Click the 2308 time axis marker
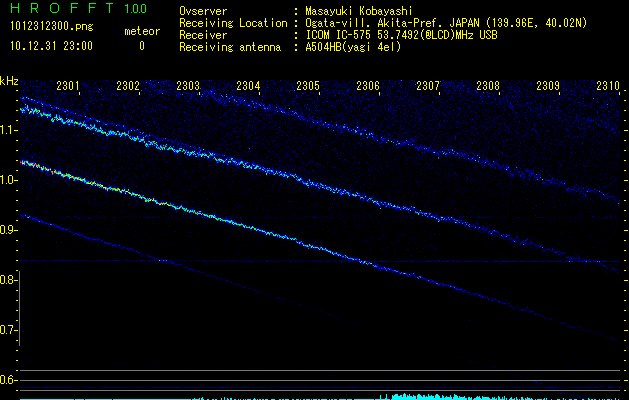Viewport: 629px width, 400px height. click(x=488, y=85)
